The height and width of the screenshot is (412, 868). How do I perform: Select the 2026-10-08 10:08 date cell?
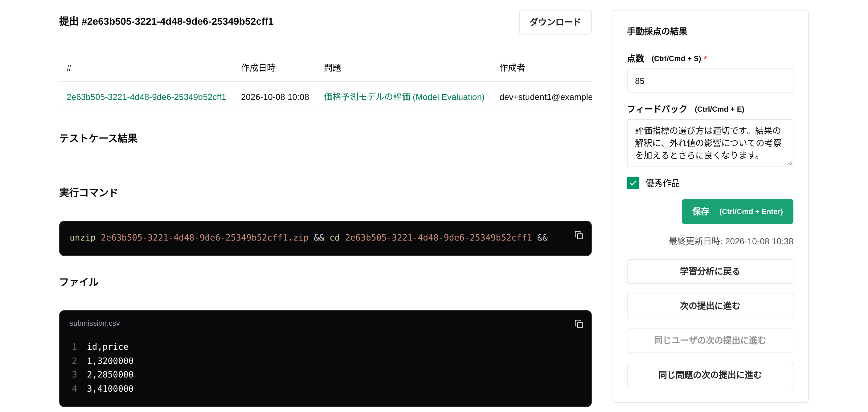coord(275,97)
